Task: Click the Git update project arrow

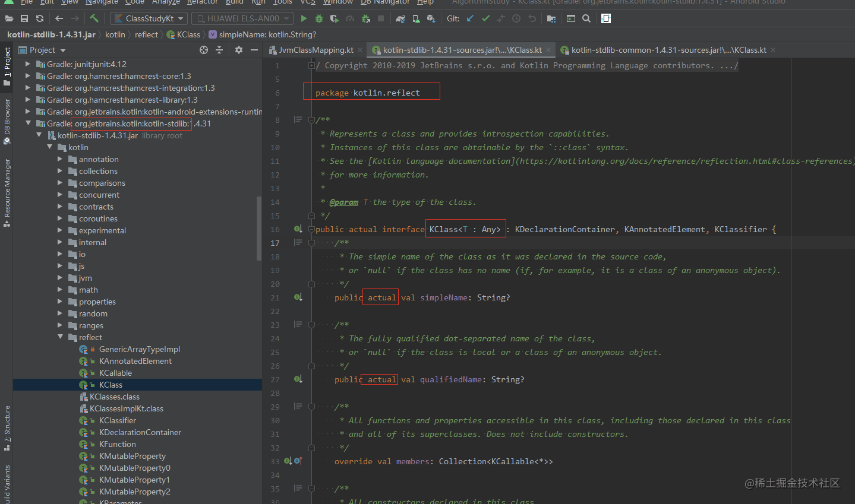Action: pos(470,18)
